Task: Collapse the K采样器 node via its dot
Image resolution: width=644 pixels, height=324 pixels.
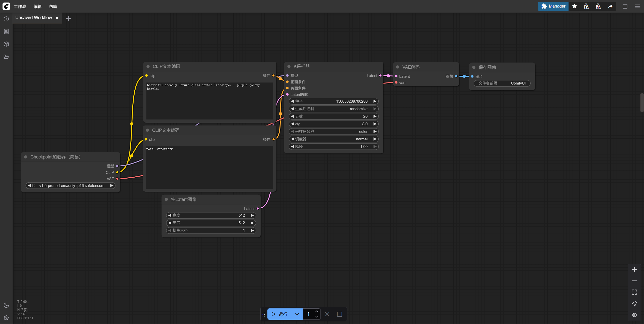Action: (x=289, y=66)
